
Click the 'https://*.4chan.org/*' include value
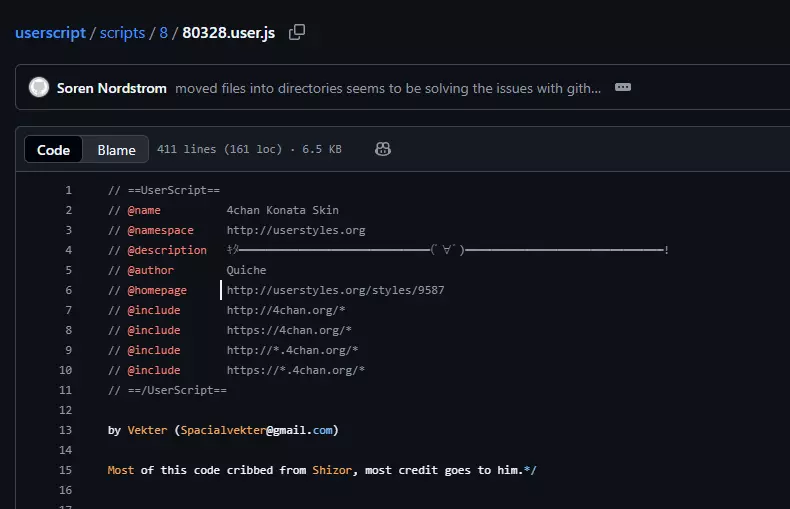click(x=296, y=370)
